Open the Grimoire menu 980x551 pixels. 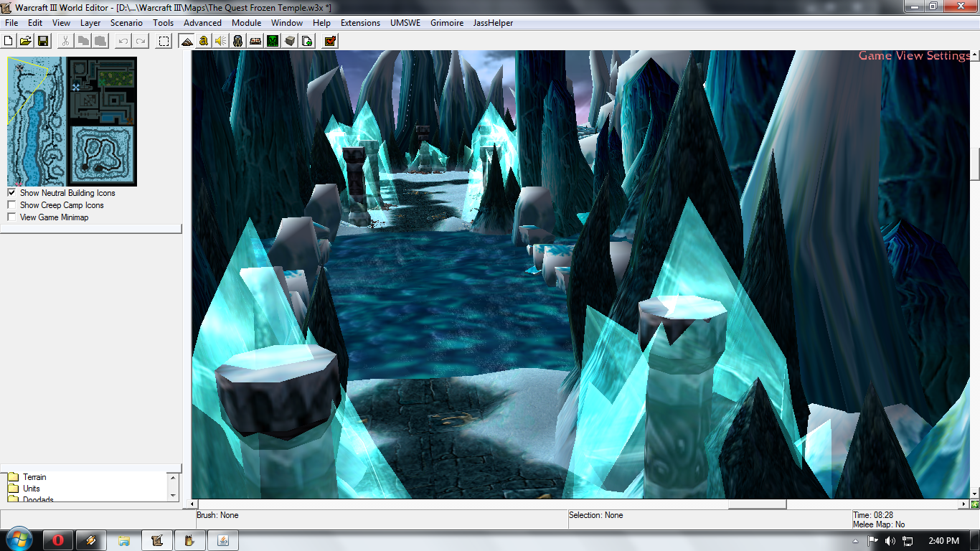click(x=447, y=23)
